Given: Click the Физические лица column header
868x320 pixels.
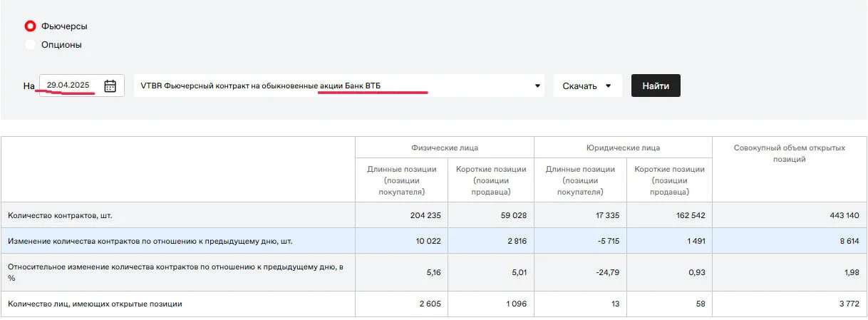Looking at the screenshot, I should point(445,148).
